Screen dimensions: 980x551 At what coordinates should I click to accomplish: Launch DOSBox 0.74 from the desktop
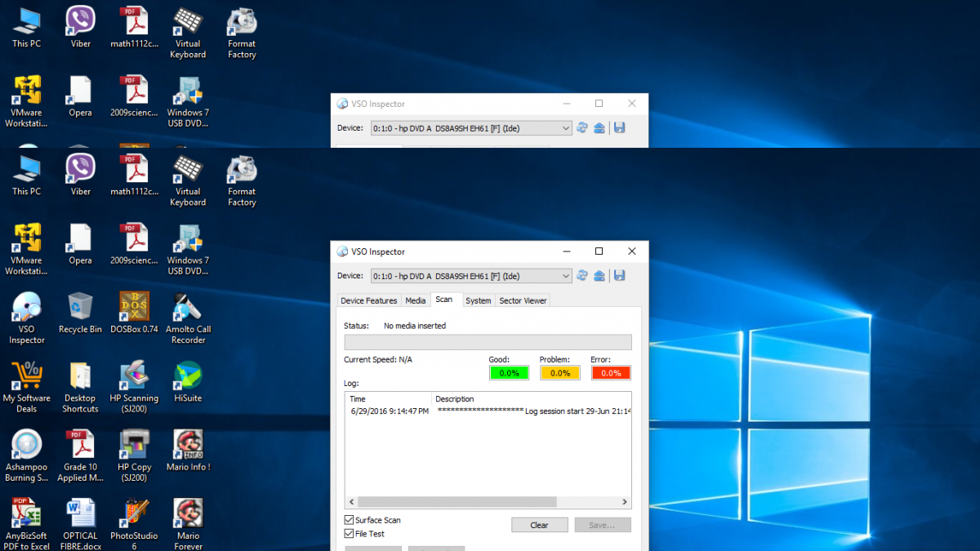pos(134,313)
